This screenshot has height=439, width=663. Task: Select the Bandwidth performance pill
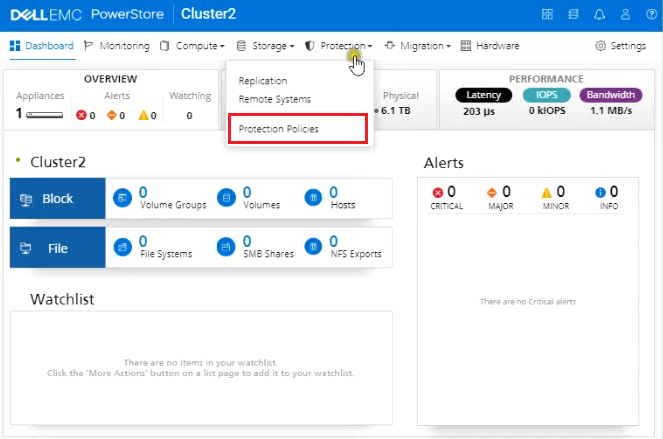(x=610, y=95)
